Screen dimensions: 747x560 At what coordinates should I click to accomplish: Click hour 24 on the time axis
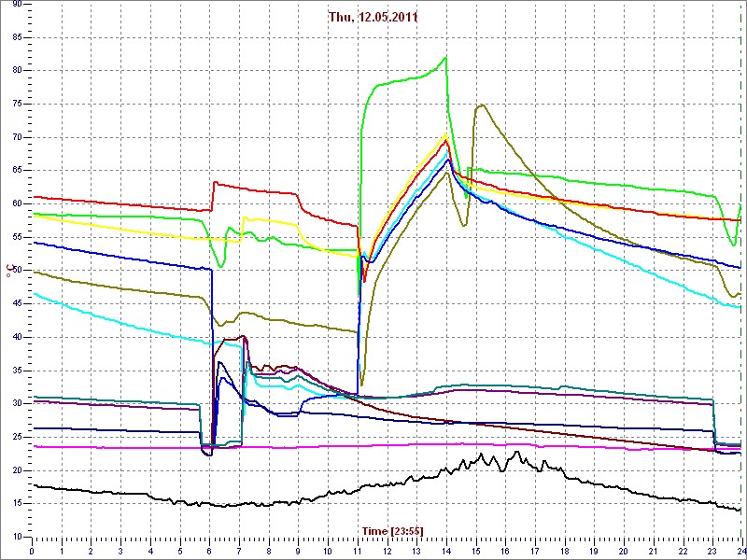point(740,551)
